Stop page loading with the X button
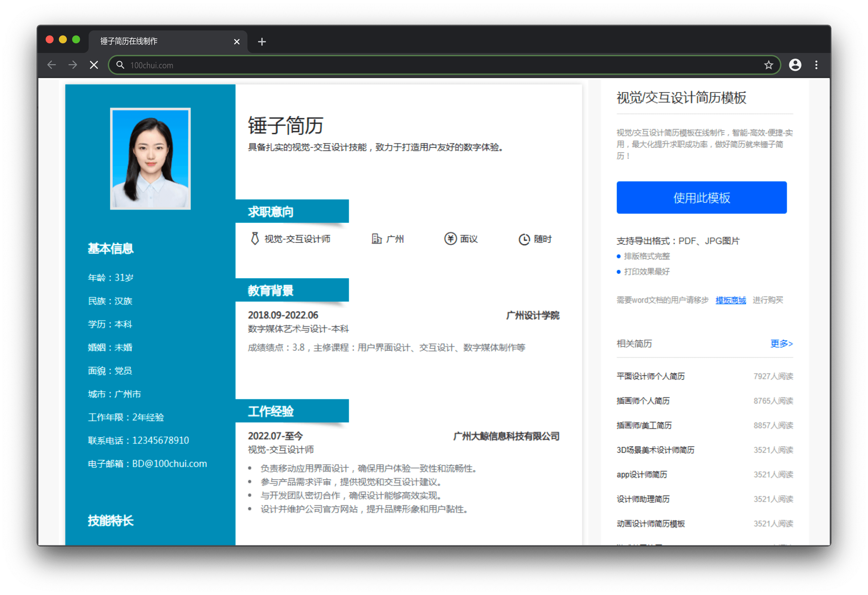This screenshot has height=595, width=868. point(94,65)
